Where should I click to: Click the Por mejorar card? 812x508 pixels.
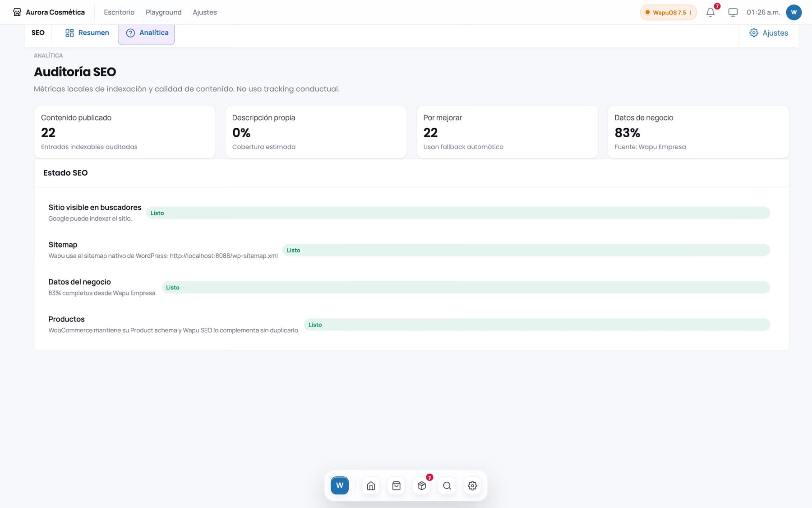tap(507, 132)
